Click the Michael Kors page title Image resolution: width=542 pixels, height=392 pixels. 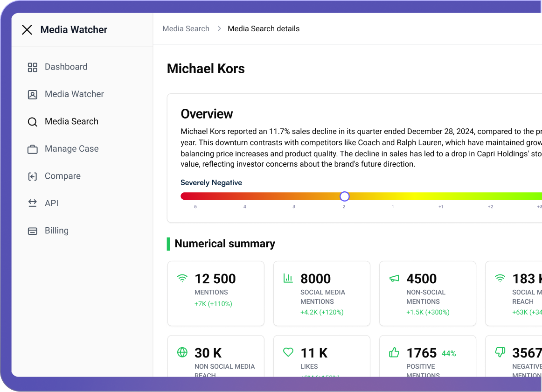coord(206,69)
